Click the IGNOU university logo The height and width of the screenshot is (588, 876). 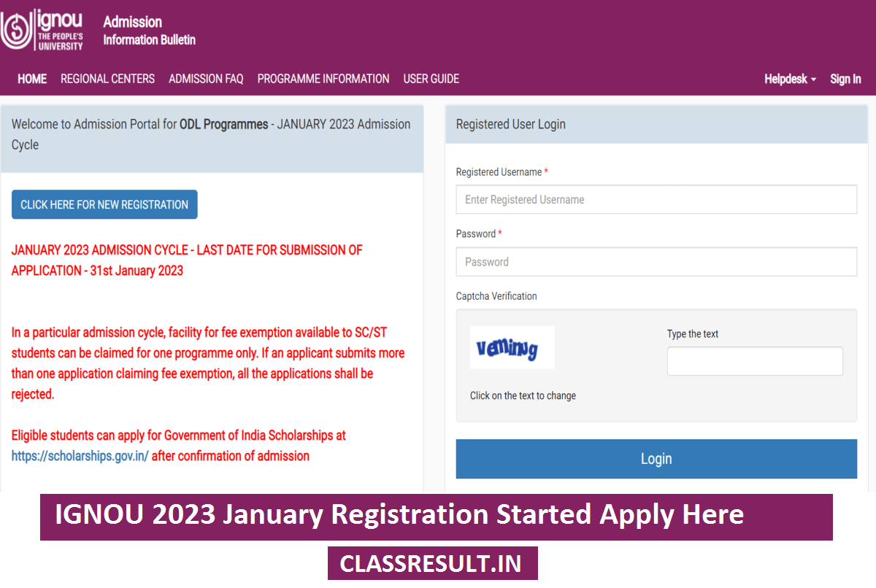coord(42,30)
